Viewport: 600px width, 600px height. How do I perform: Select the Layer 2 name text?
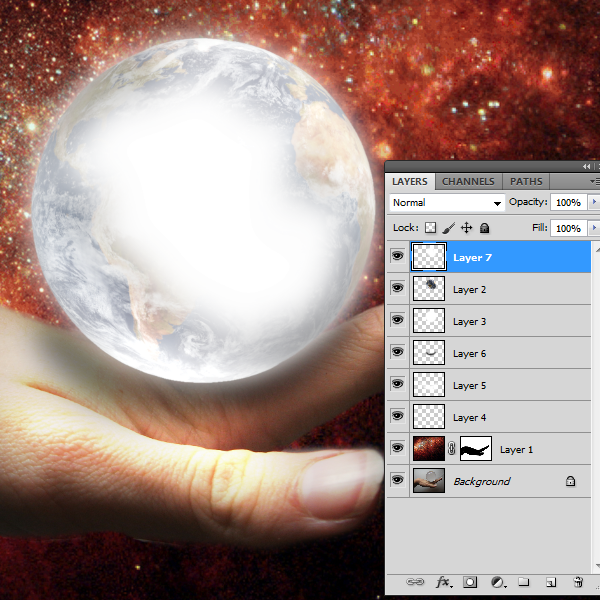(x=470, y=290)
